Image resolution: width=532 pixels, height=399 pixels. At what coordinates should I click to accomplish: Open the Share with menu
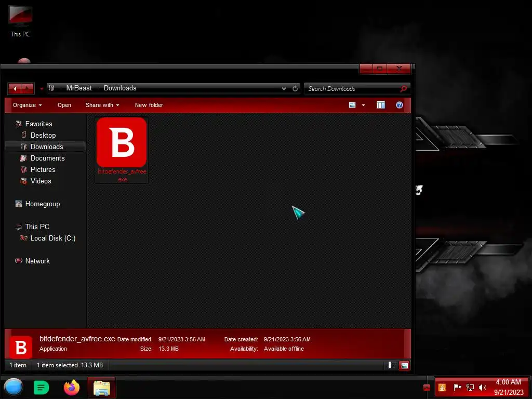coord(102,105)
